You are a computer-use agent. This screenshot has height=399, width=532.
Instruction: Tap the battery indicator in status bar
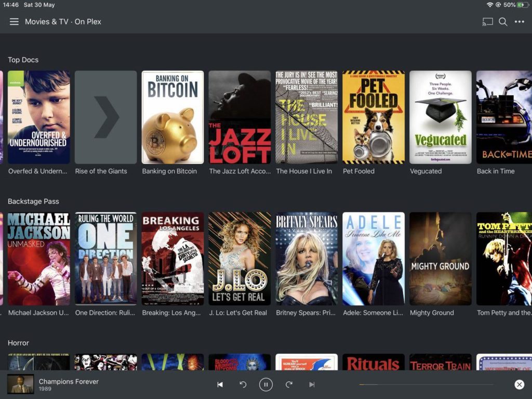click(x=523, y=5)
